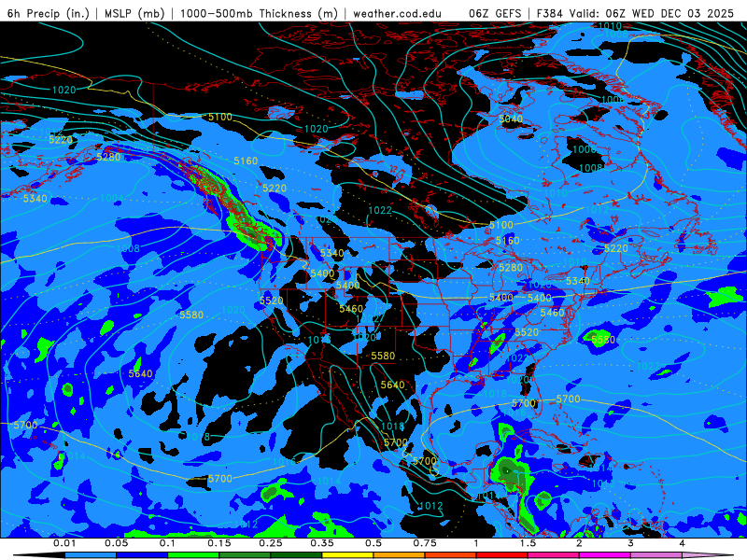Click the 1012 pressure label near southern Mexico
This screenshot has height=560, width=747.
pos(430,506)
